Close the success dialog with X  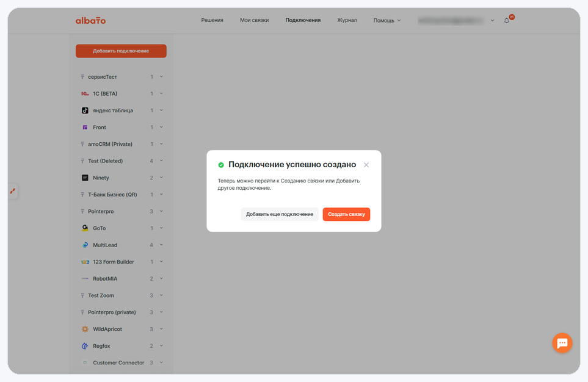[x=366, y=165]
